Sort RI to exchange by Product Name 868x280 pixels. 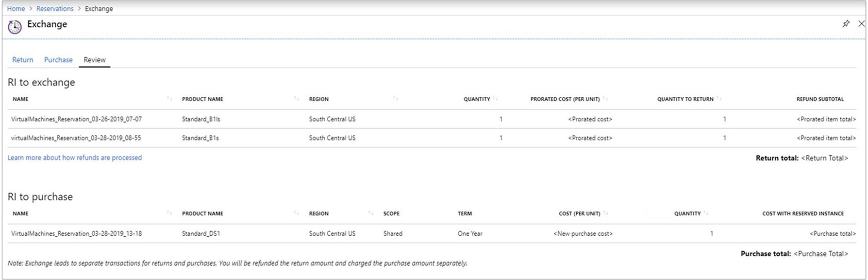(x=296, y=99)
